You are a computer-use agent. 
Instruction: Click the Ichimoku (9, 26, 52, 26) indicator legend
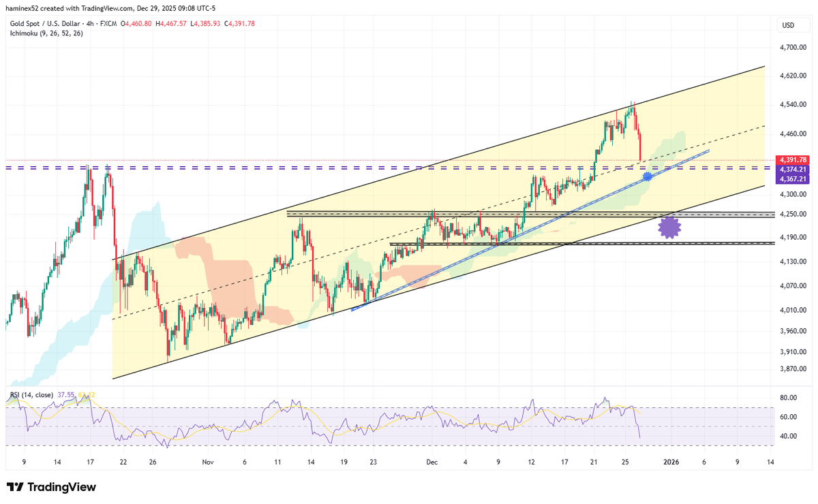(46, 33)
